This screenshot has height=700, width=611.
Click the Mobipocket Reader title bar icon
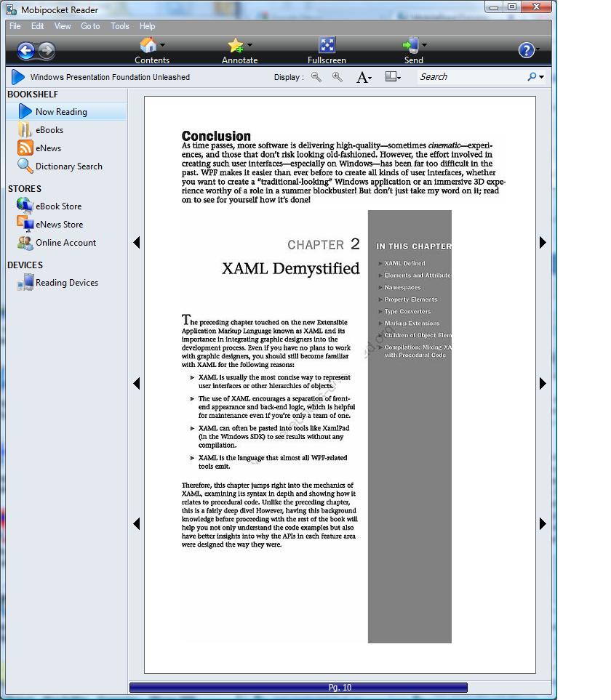(12, 10)
